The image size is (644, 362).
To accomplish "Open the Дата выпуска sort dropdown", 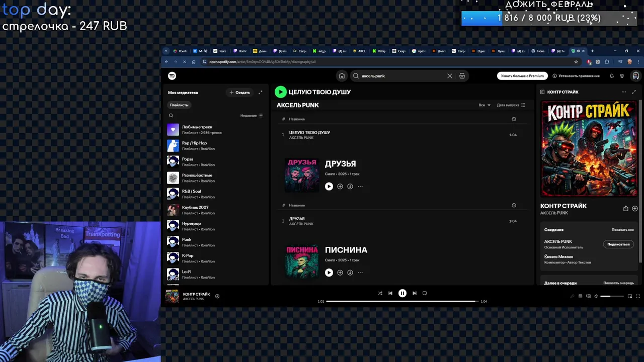I will [x=511, y=105].
